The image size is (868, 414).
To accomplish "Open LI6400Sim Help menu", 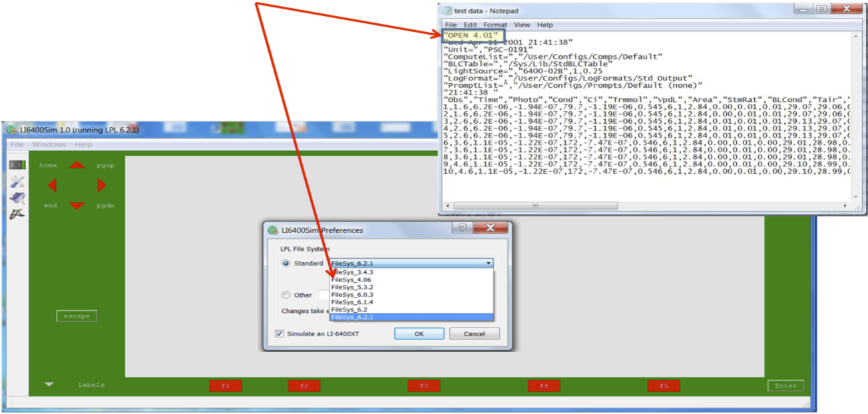I will [83, 144].
